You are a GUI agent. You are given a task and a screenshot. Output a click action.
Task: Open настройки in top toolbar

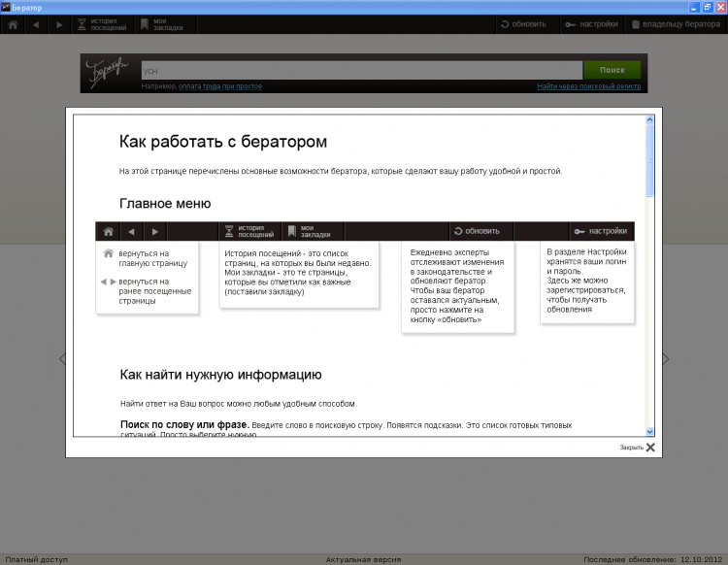(591, 24)
